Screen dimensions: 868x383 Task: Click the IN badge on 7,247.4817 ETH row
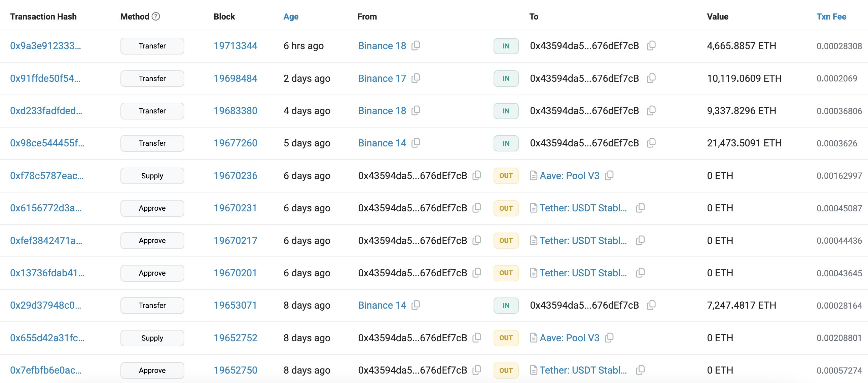(x=506, y=306)
